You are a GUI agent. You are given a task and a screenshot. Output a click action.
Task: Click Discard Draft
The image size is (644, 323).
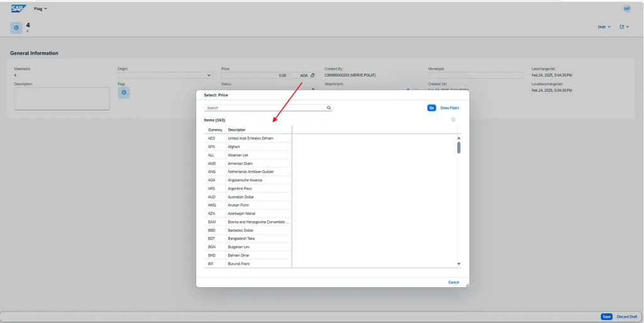627,317
